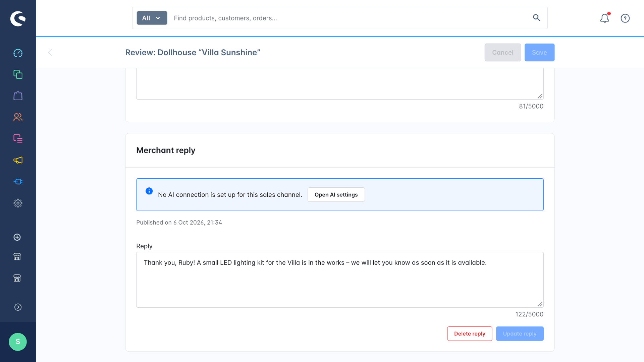The height and width of the screenshot is (362, 644).
Task: Click the Merchant reply heading
Action: [x=166, y=150]
